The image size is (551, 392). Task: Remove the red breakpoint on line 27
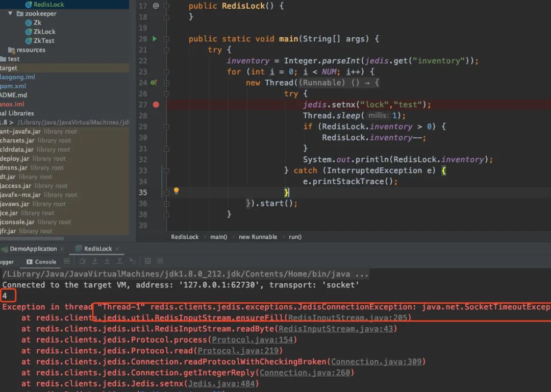pos(156,105)
